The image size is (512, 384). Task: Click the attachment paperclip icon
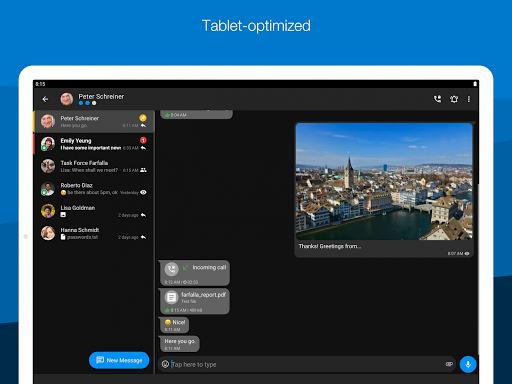(x=449, y=364)
